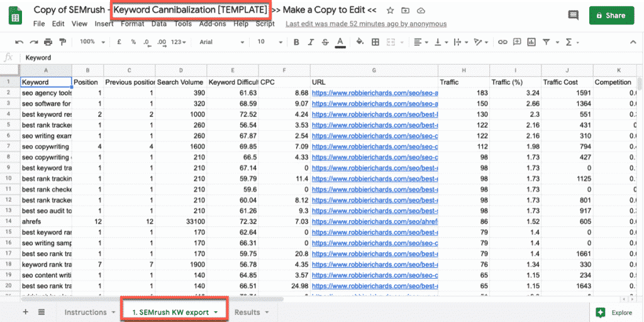The height and width of the screenshot is (322, 644).
Task: Open the fill color picker
Action: click(360, 42)
